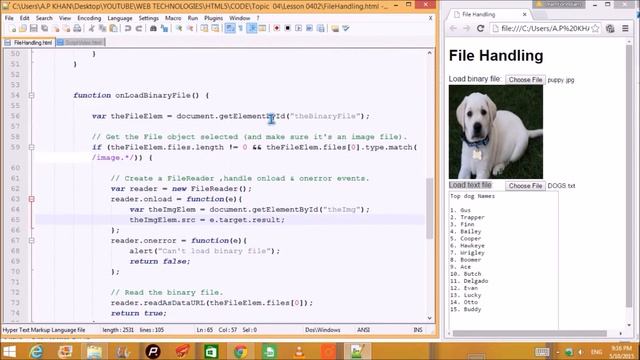Toggle Show All Characters paragraph icon
Image resolution: width=640 pixels, height=360 pixels.
pos(241,28)
